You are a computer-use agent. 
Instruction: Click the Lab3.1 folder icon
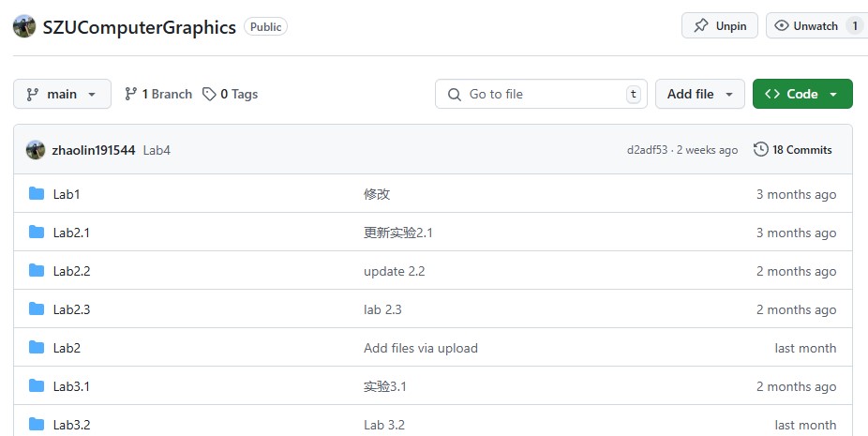tap(37, 386)
